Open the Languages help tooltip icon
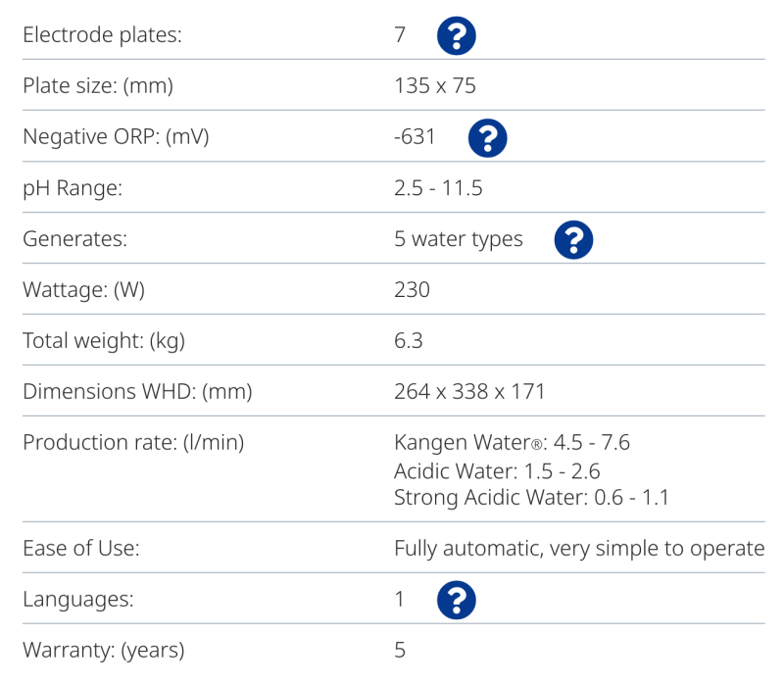The width and height of the screenshot is (784, 685). [x=456, y=600]
